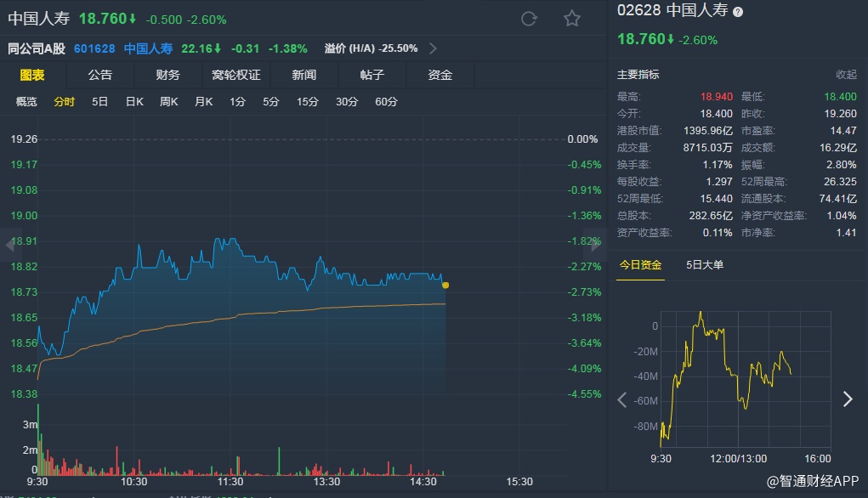Expand the H/A premium info arrow

tap(433, 48)
